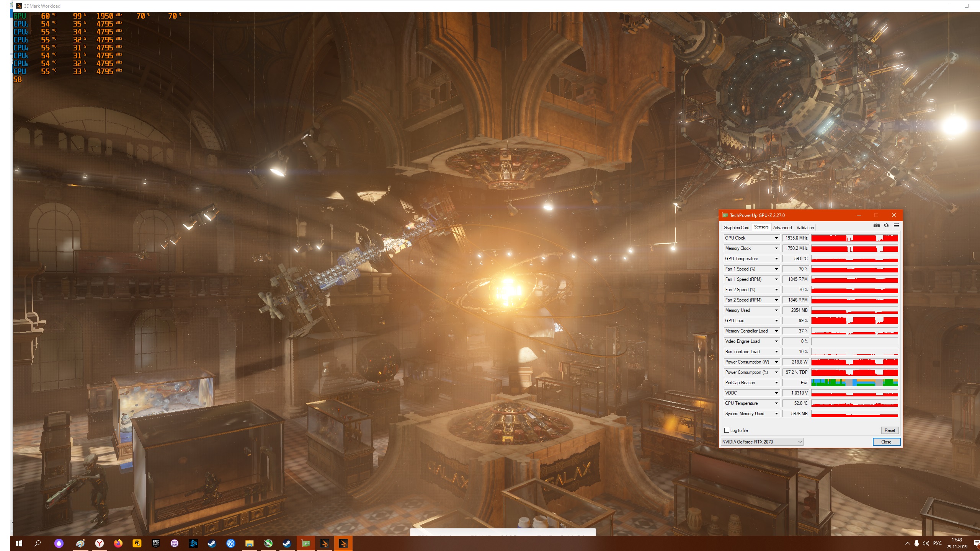Click the Close button in GPU-Z
980x551 pixels.
coord(886,442)
